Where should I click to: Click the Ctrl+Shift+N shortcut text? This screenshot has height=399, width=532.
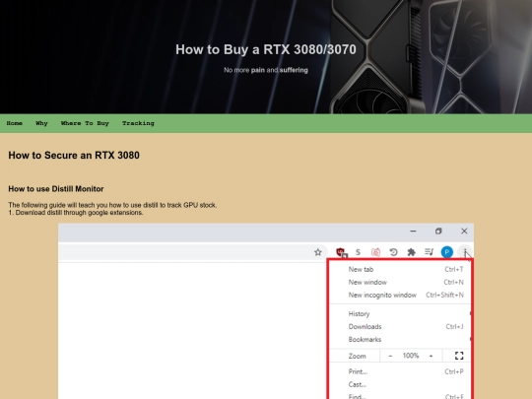tap(444, 295)
